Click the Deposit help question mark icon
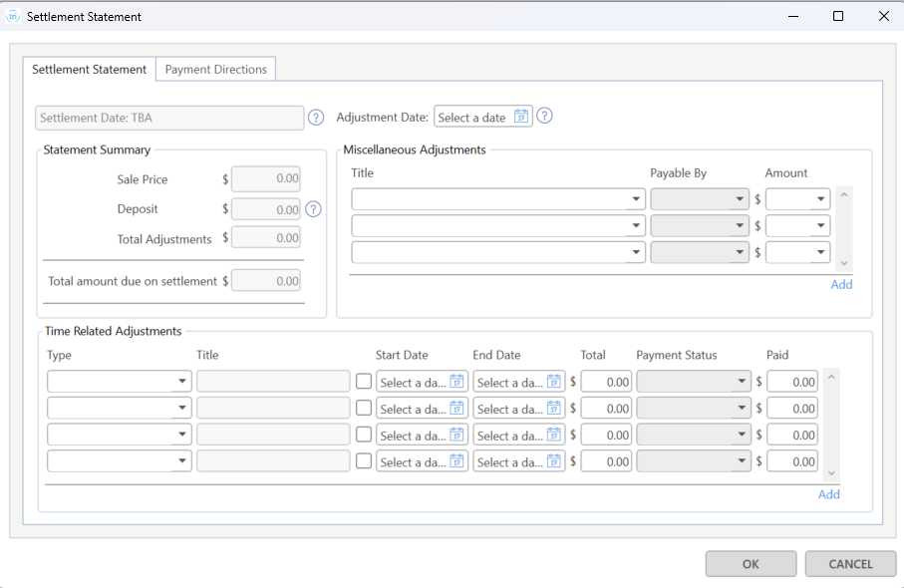Image resolution: width=904 pixels, height=588 pixels. (313, 209)
